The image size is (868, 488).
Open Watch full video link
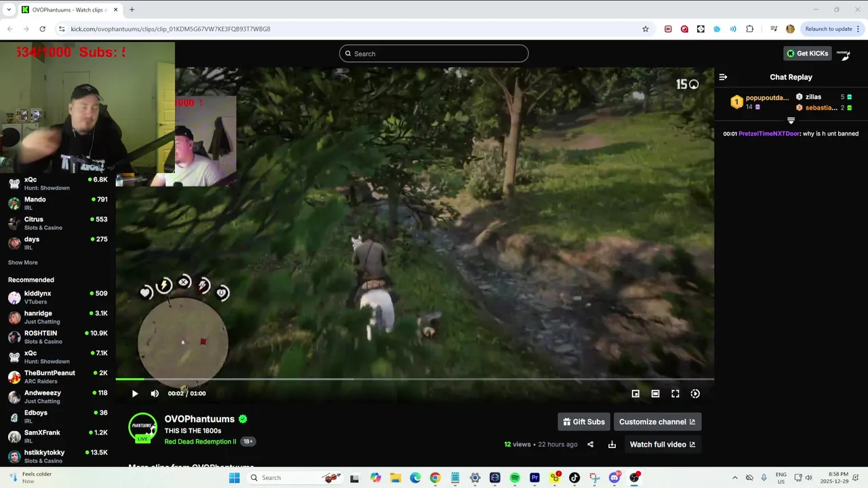click(663, 445)
